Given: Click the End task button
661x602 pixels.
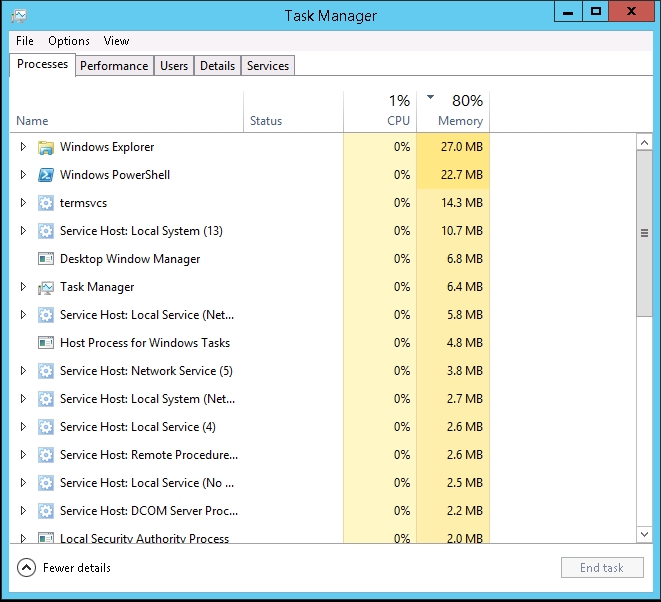Looking at the screenshot, I should pos(602,568).
